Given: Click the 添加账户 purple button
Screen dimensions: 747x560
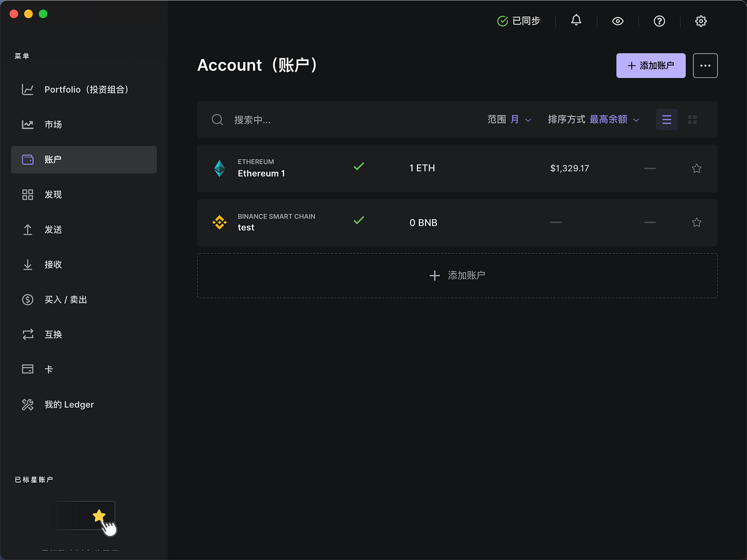Looking at the screenshot, I should pyautogui.click(x=651, y=65).
